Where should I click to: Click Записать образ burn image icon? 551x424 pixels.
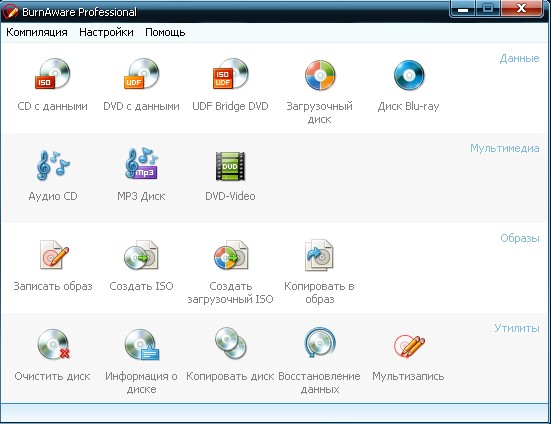(53, 255)
